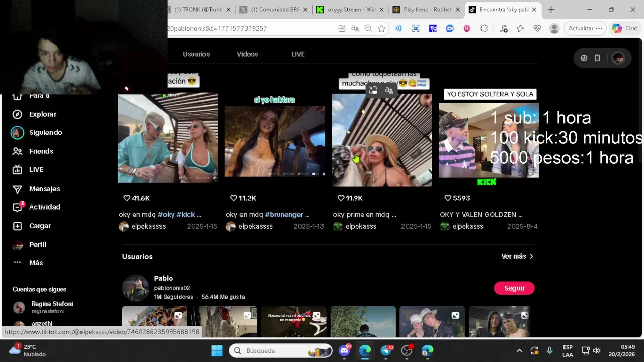Open the 'oky prime en mdq' video thumbnail
This screenshot has height=362, width=644.
click(381, 140)
